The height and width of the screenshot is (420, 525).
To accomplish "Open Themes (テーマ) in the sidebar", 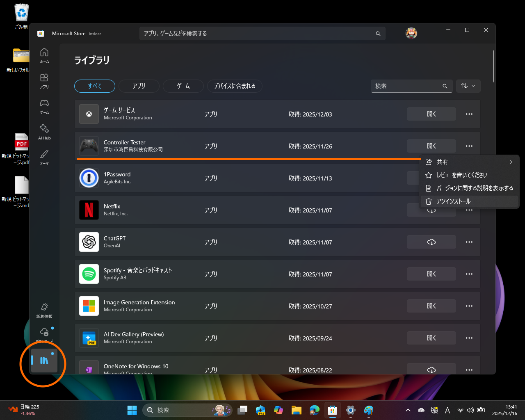I will coord(44,157).
